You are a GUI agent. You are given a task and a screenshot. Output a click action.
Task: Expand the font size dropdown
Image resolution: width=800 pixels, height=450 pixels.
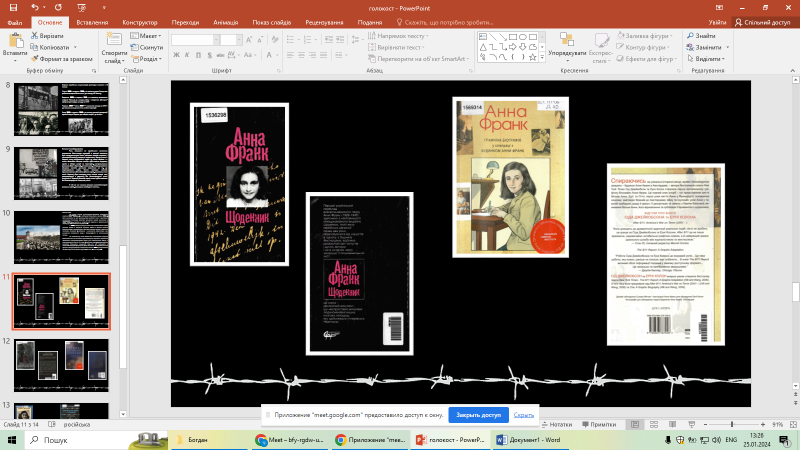coord(239,40)
